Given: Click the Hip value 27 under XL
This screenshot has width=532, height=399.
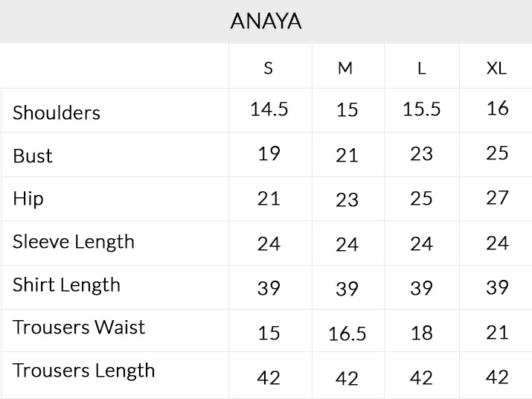Looking at the screenshot, I should [x=497, y=197].
